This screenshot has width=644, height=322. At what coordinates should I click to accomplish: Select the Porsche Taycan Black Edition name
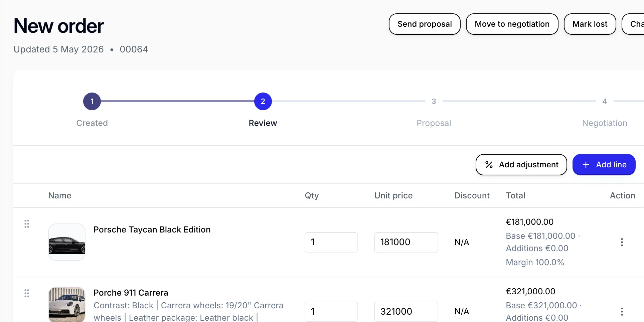(x=152, y=230)
